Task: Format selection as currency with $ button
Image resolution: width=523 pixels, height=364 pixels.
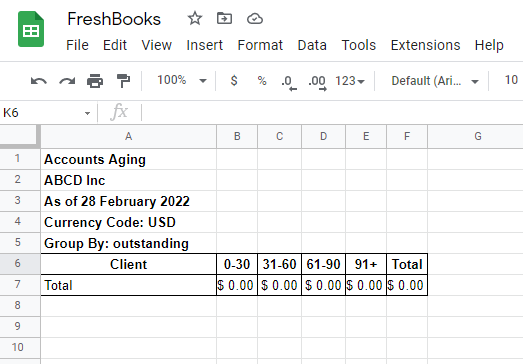Action: (234, 80)
